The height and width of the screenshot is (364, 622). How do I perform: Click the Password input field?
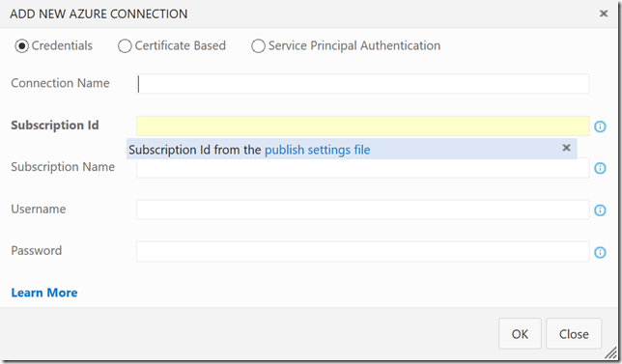363,252
